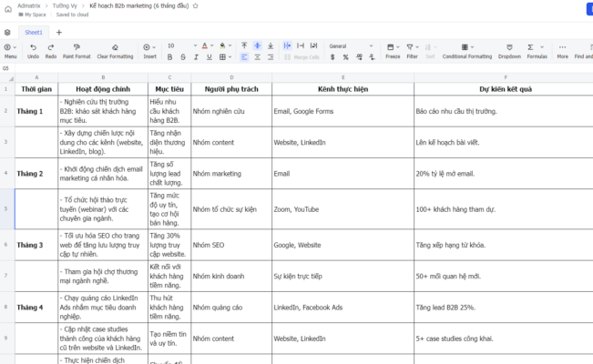The image size is (593, 364).
Task: Open sheet settings layers icon
Action: (x=7, y=33)
